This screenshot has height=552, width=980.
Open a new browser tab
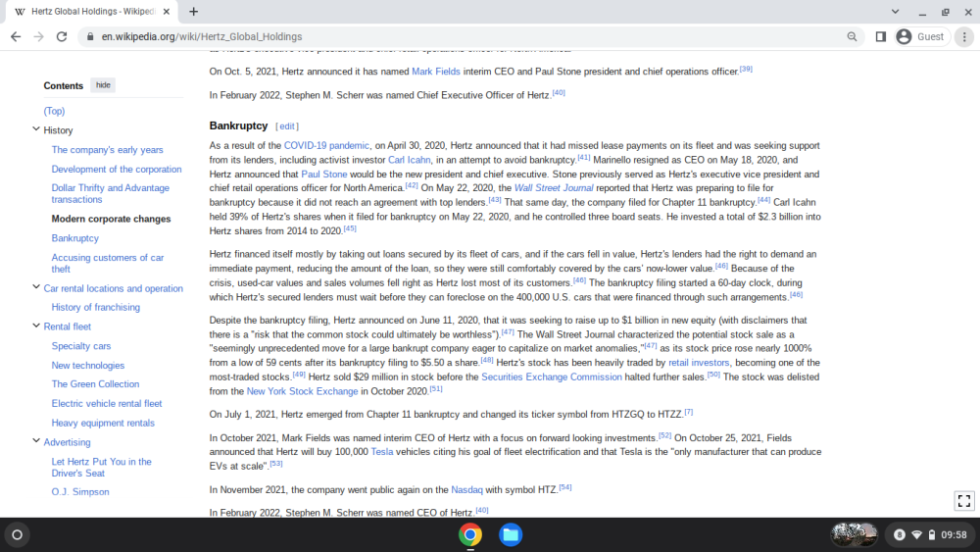(194, 11)
